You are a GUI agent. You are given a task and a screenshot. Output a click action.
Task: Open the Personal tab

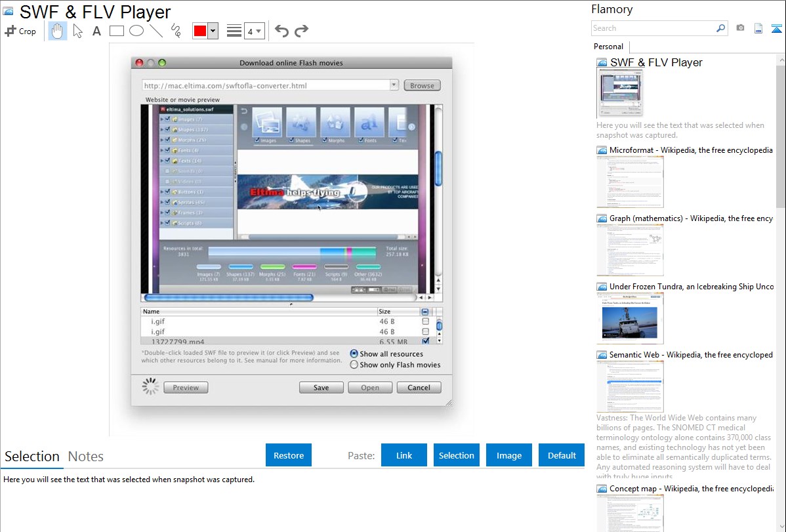click(x=608, y=47)
